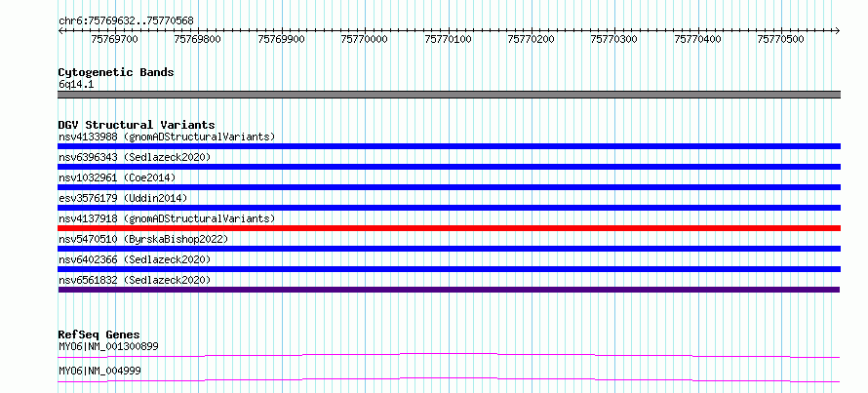Click esv3576179 (Uddin2014) label
Viewport: 868px width, 393px height.
click(123, 198)
